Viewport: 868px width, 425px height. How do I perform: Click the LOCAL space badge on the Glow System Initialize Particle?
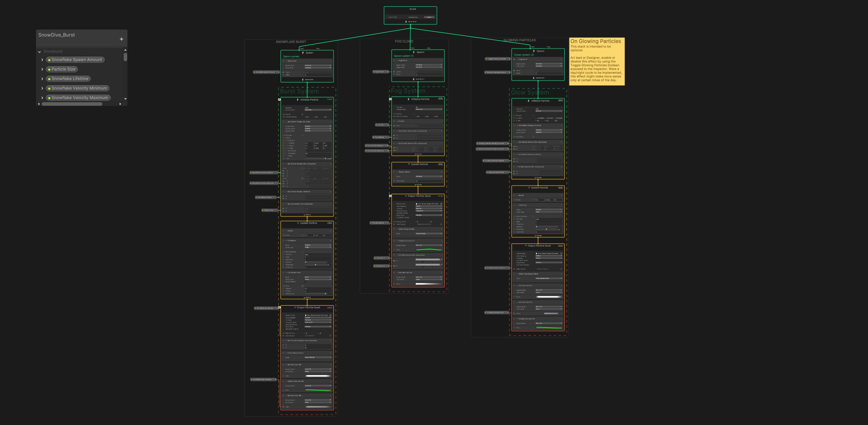point(560,101)
